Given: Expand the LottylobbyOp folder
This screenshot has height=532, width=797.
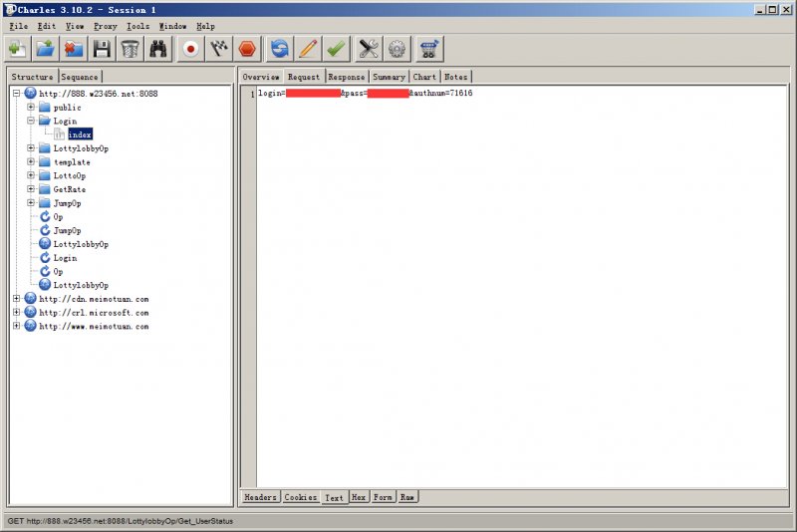Looking at the screenshot, I should click(31, 147).
